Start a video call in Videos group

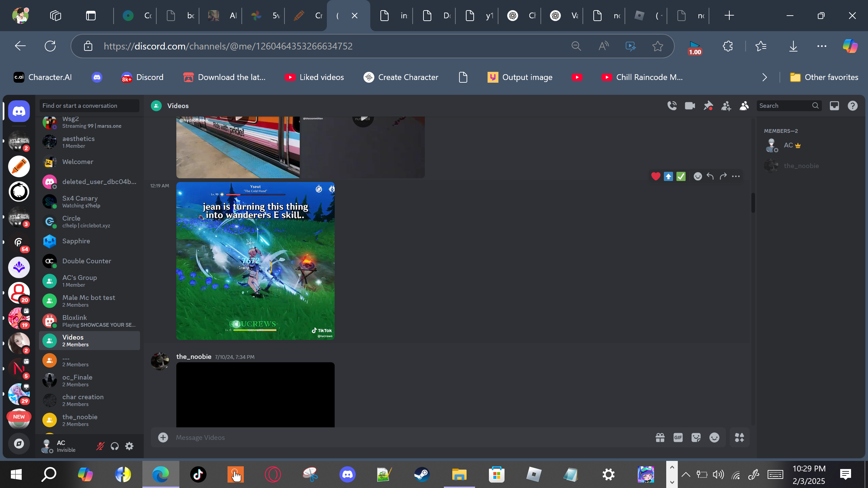click(690, 106)
